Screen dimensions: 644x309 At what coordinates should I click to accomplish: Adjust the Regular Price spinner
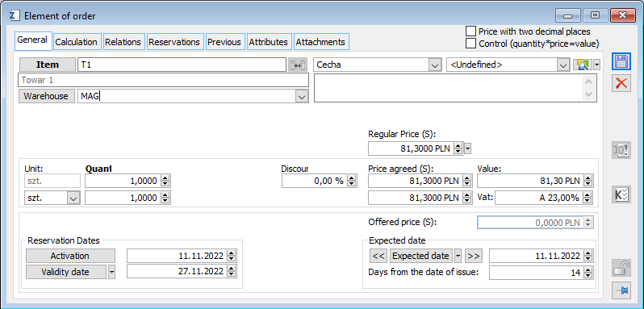(458, 148)
